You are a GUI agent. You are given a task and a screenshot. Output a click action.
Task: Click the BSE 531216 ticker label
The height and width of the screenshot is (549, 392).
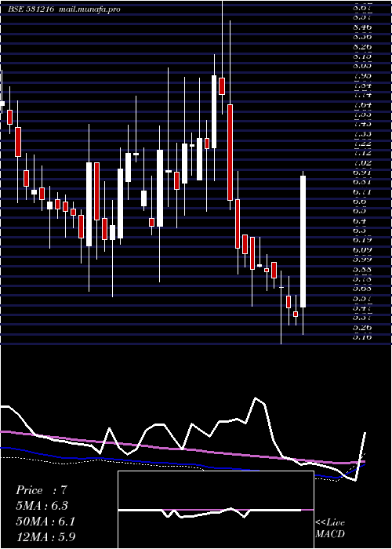click(x=31, y=9)
